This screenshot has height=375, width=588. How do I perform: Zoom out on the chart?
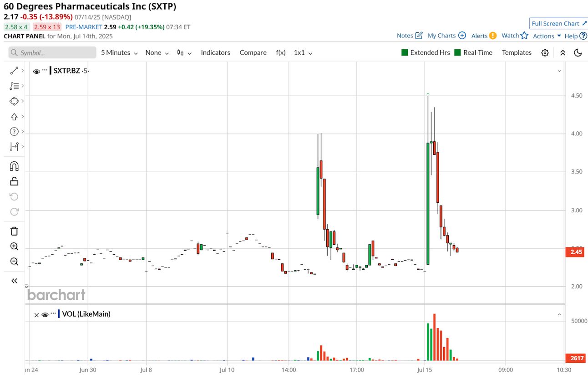pos(14,262)
